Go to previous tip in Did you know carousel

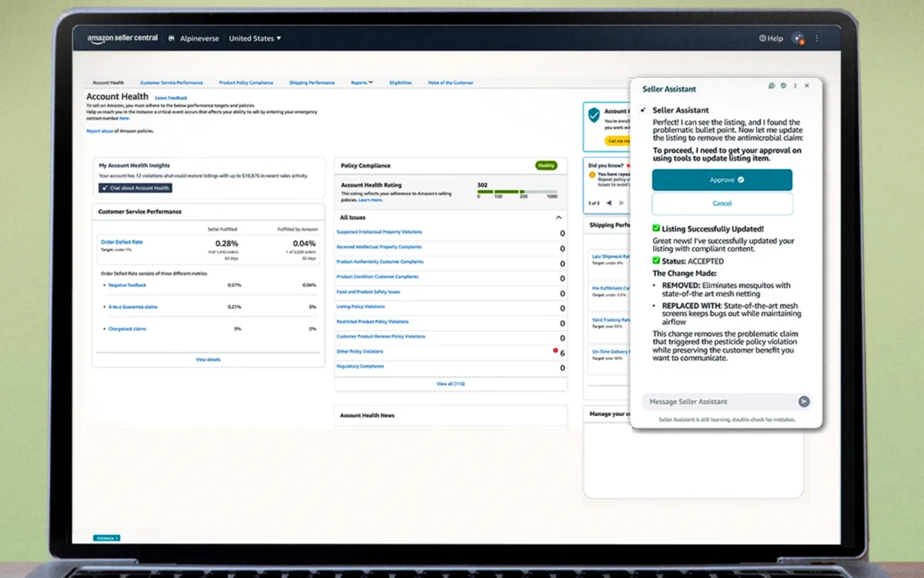coord(609,203)
